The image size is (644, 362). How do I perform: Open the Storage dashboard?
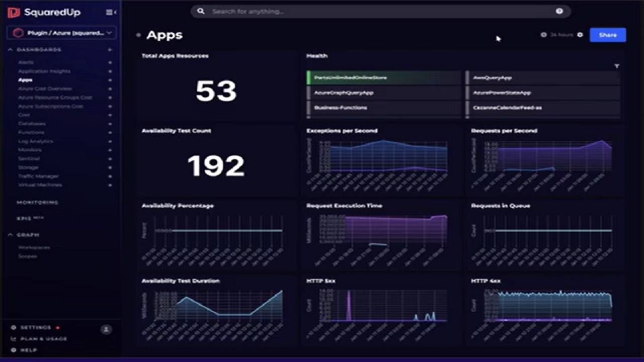[28, 167]
